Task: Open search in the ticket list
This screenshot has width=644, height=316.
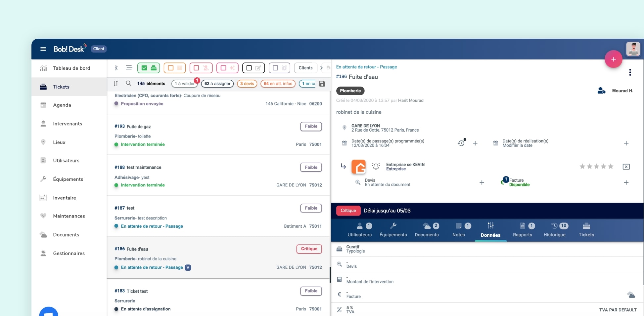Action: (128, 83)
